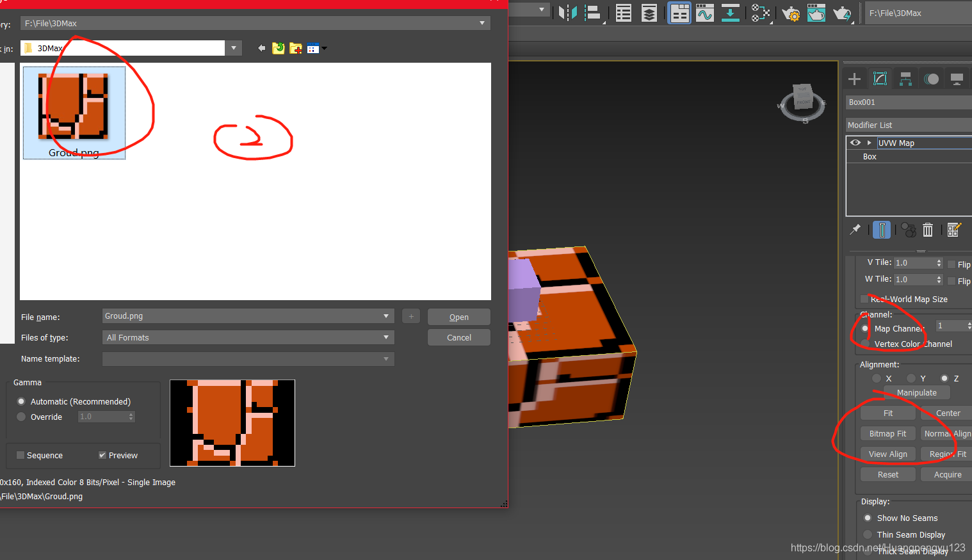Select Thin Seam Display option
Viewport: 972px width, 560px height.
(x=868, y=534)
